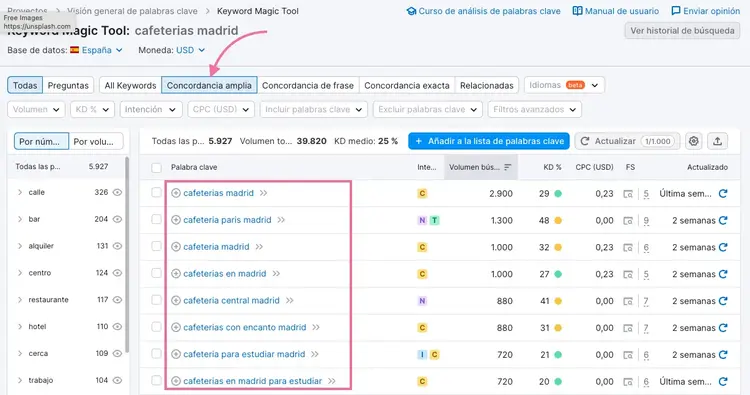
Task: Refresh 'cafeterias con encanto madrid' row
Action: 723,328
